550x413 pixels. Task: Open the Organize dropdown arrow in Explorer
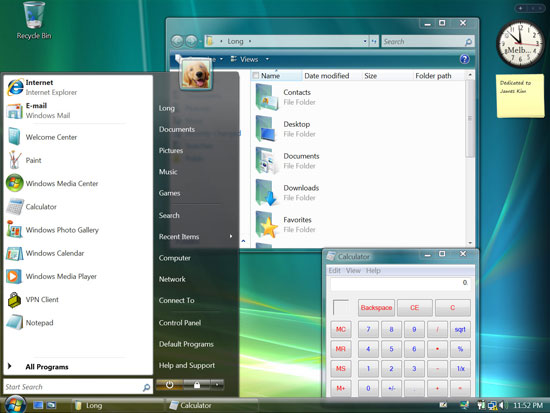(221, 59)
